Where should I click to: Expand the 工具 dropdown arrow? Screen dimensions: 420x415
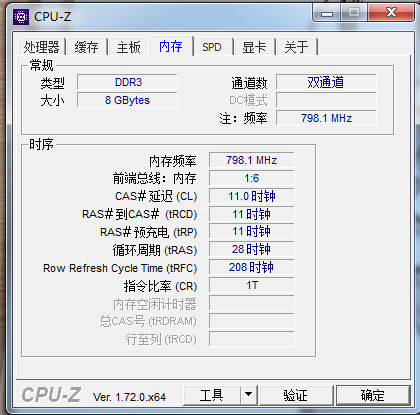click(248, 395)
